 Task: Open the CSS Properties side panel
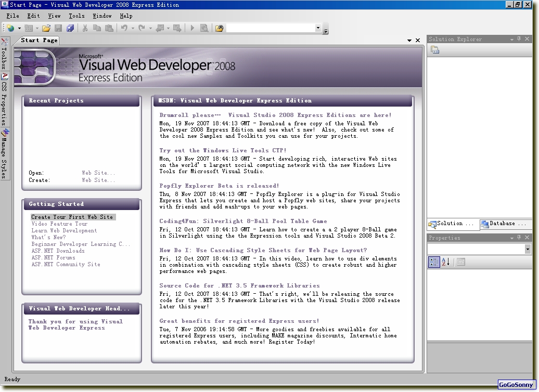coord(4,99)
